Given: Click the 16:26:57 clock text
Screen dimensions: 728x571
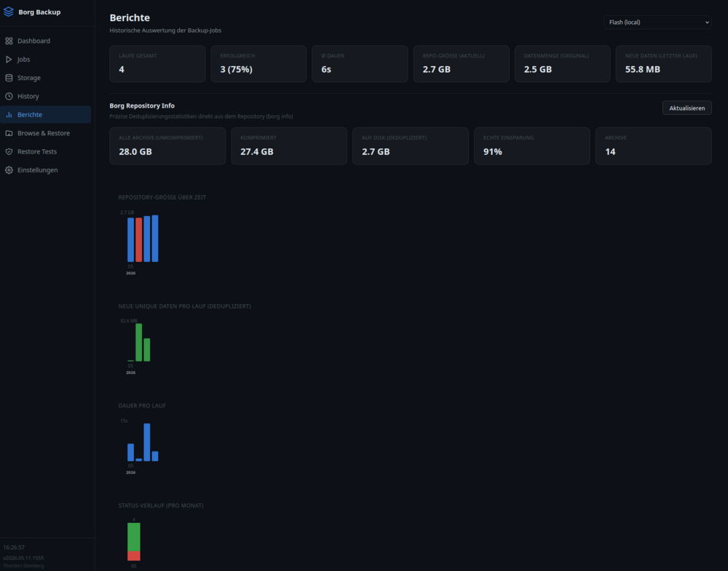Looking at the screenshot, I should tap(14, 547).
